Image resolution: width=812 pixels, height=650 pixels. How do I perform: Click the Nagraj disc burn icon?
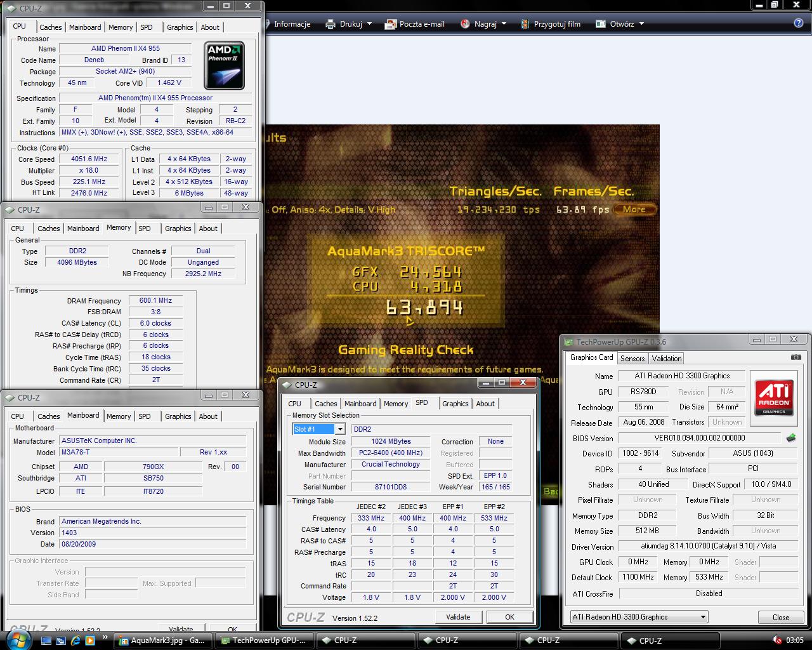[x=465, y=24]
